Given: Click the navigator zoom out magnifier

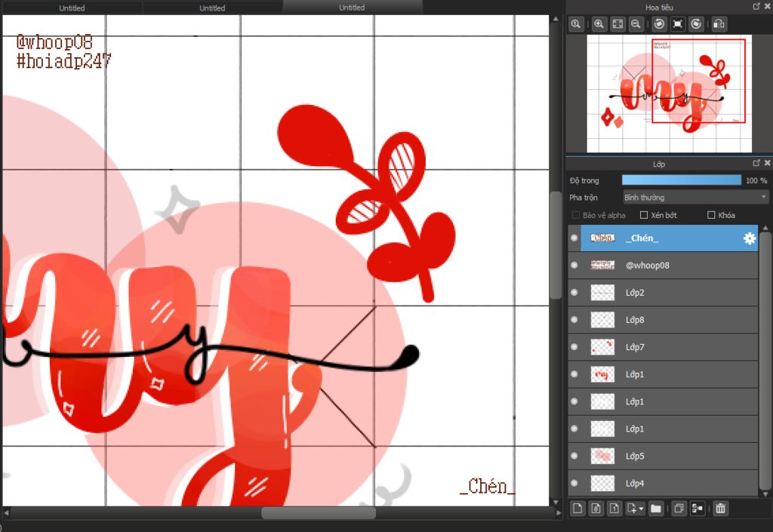Looking at the screenshot, I should (636, 24).
